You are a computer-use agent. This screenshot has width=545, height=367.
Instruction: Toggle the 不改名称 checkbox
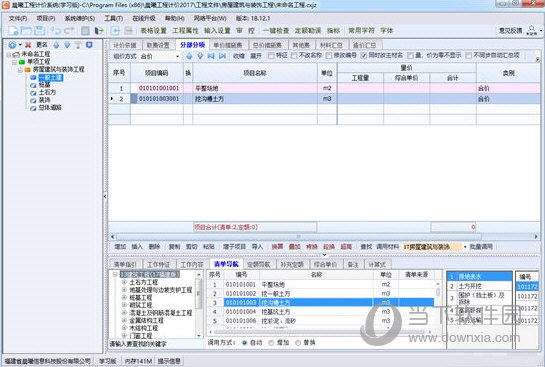(294, 56)
